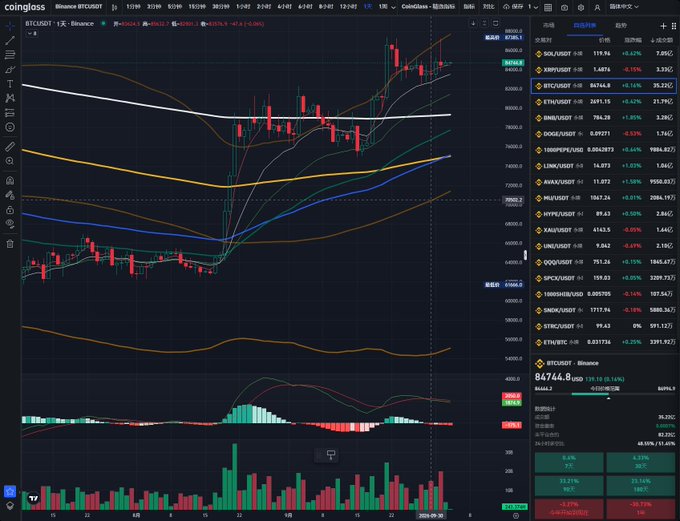680x521 pixels.
Task: Open the 市场 tab in right panel
Action: point(549,26)
